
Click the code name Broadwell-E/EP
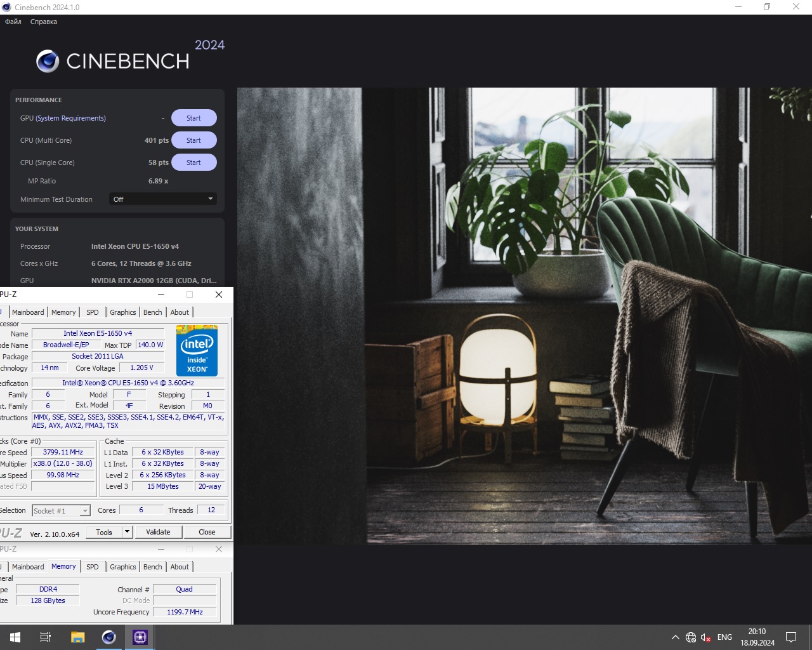(66, 345)
